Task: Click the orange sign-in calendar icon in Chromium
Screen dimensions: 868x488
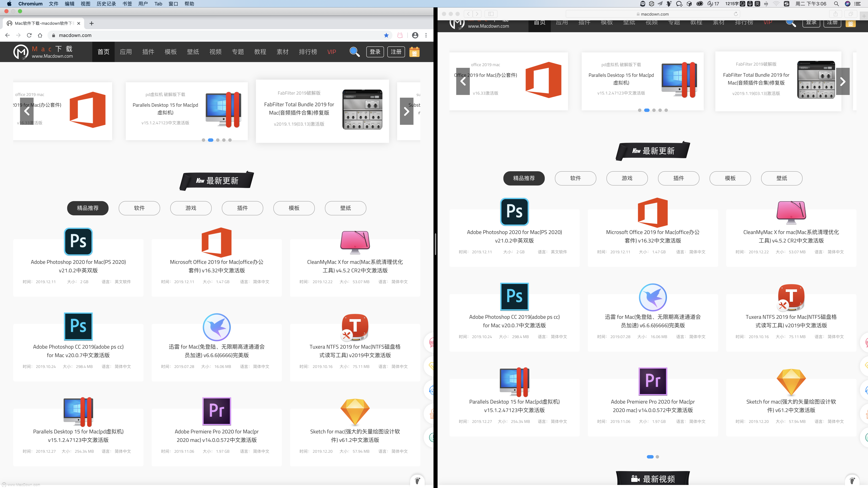Action: point(414,52)
